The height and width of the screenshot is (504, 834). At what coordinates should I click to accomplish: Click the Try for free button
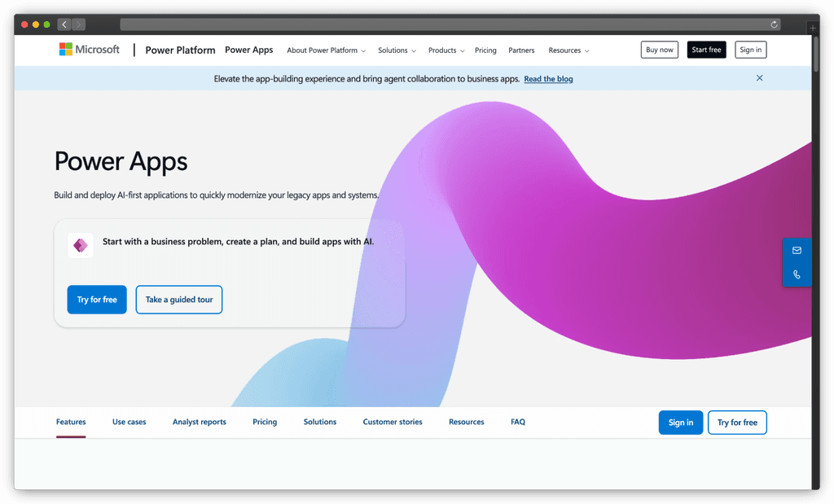96,300
